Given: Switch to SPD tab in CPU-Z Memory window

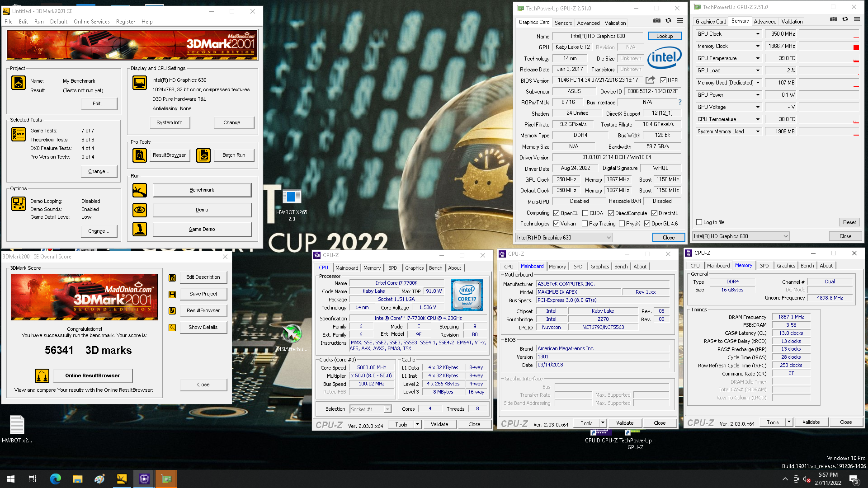Looking at the screenshot, I should pos(764,266).
